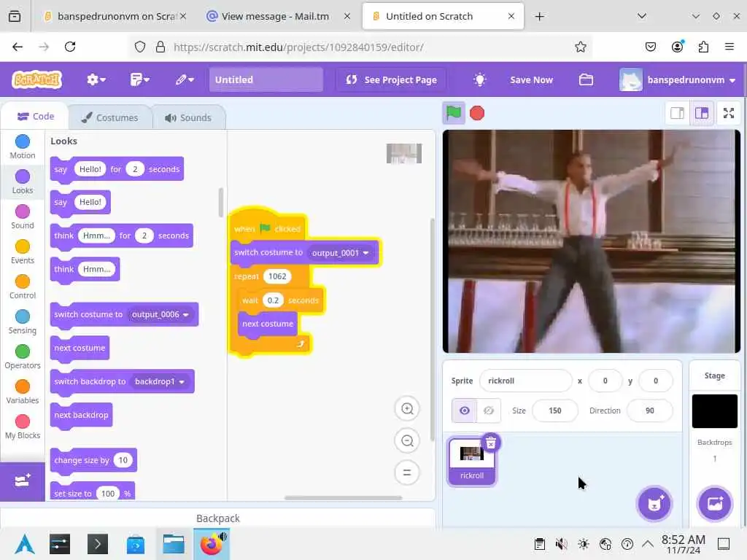
Task: Open Firefox list all tabs chevron
Action: tap(642, 16)
